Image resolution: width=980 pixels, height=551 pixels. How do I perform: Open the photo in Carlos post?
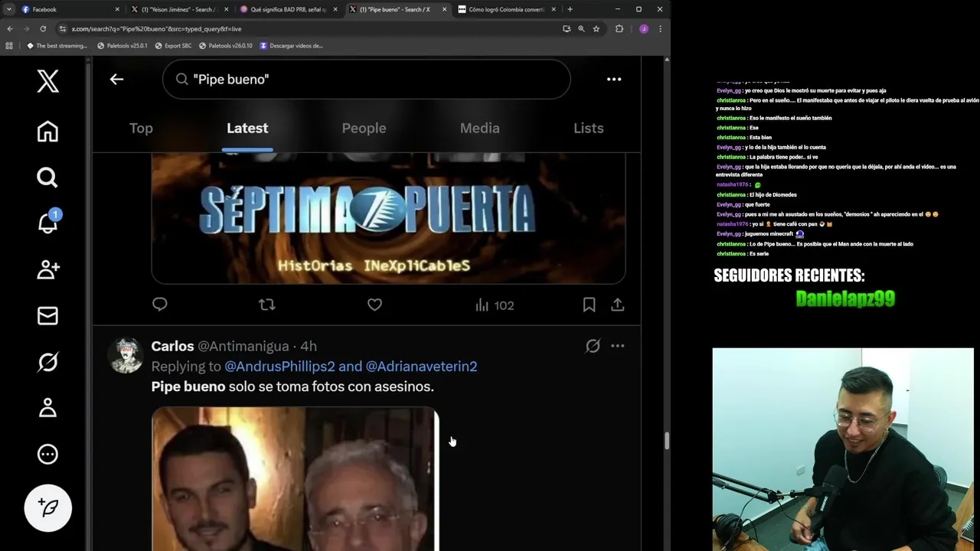(295, 479)
